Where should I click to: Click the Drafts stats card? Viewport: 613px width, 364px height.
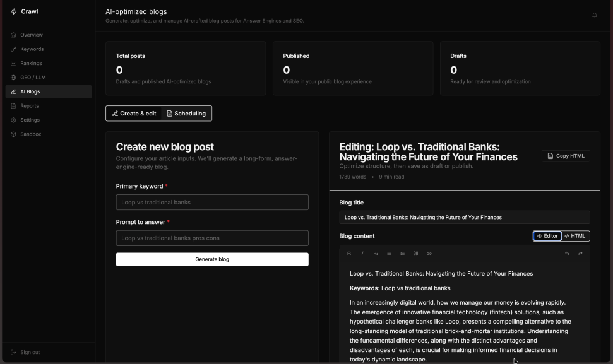pyautogui.click(x=520, y=68)
